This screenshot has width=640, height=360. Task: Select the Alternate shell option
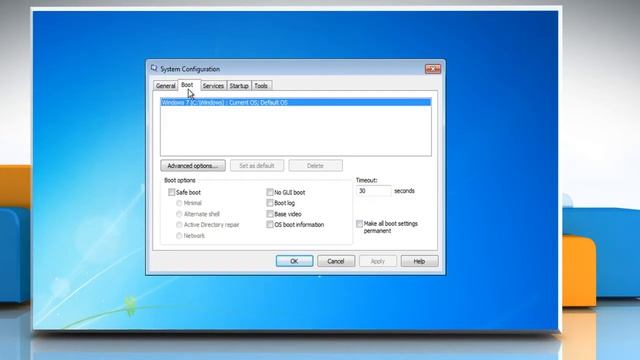179,214
